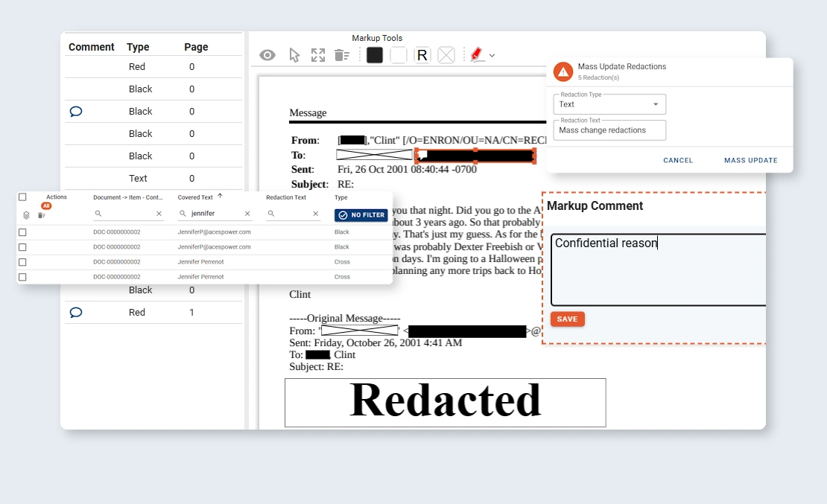Toggle markup visibility with the eye icon
Image resolution: width=827 pixels, height=504 pixels.
(x=267, y=54)
